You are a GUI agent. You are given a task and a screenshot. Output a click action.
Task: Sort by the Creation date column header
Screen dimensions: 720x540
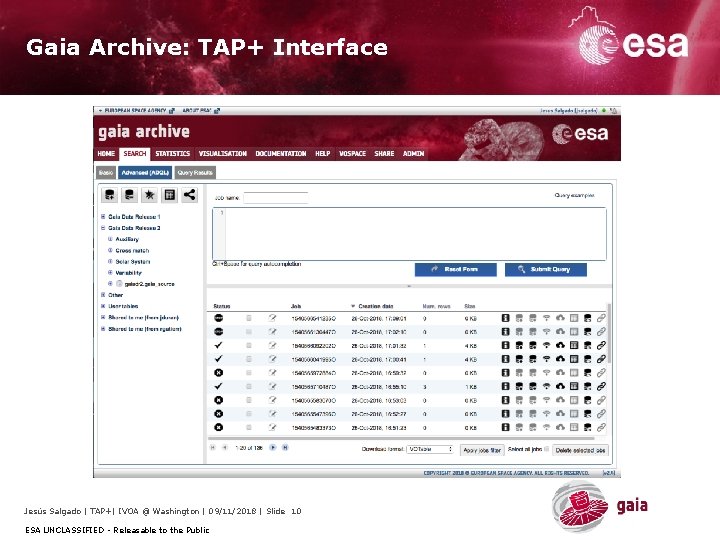point(375,306)
